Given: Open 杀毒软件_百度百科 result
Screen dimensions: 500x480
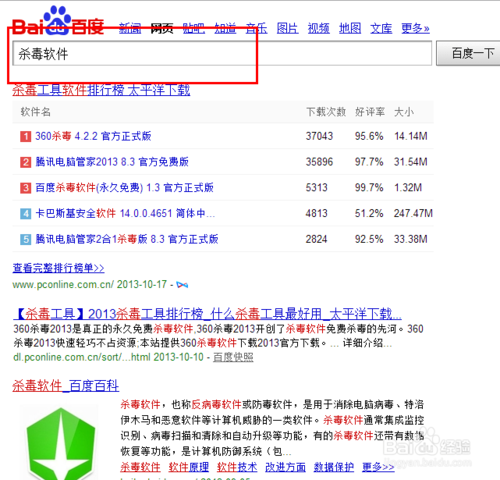Looking at the screenshot, I should point(66,386).
